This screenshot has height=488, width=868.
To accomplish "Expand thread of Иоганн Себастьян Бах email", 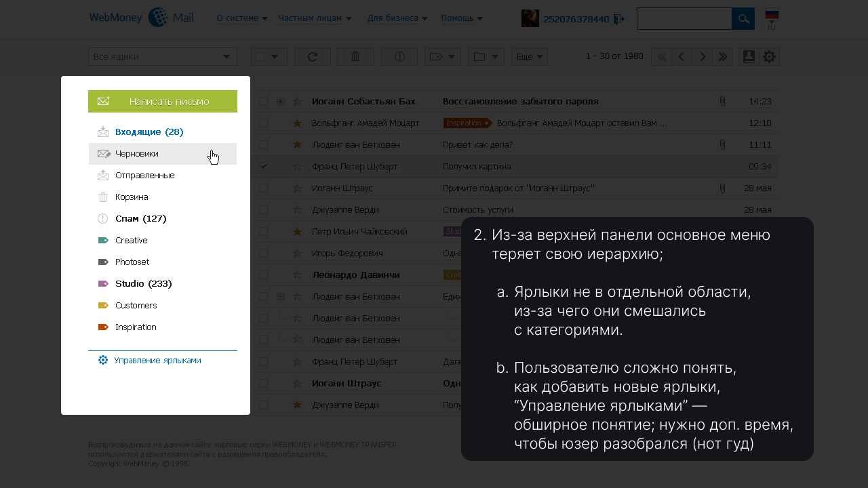I will point(281,102).
